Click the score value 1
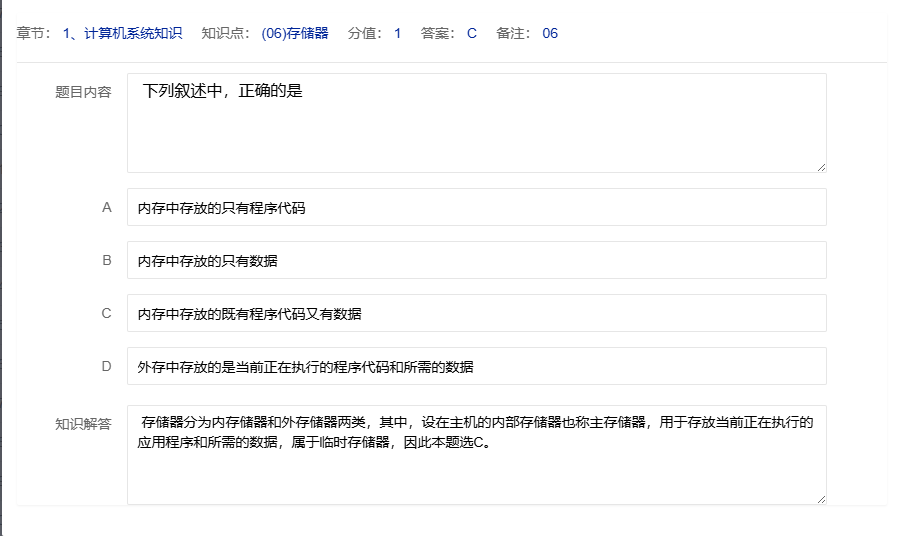 [x=397, y=33]
